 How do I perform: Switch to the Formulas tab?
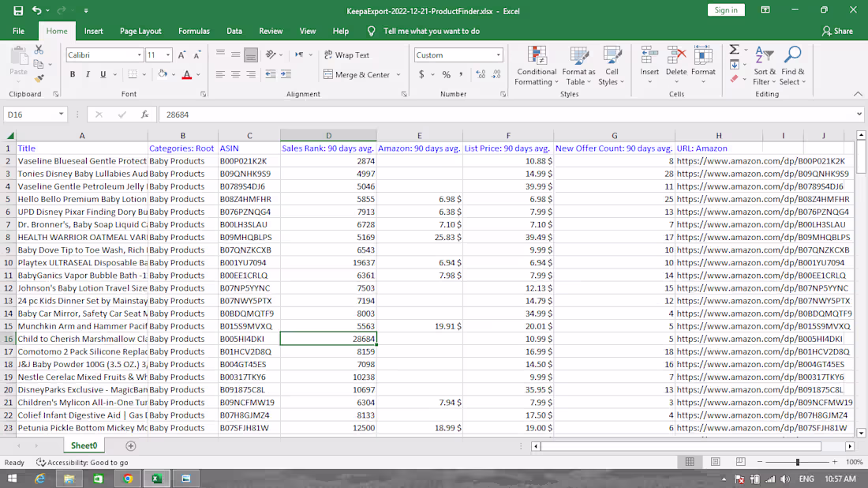194,31
